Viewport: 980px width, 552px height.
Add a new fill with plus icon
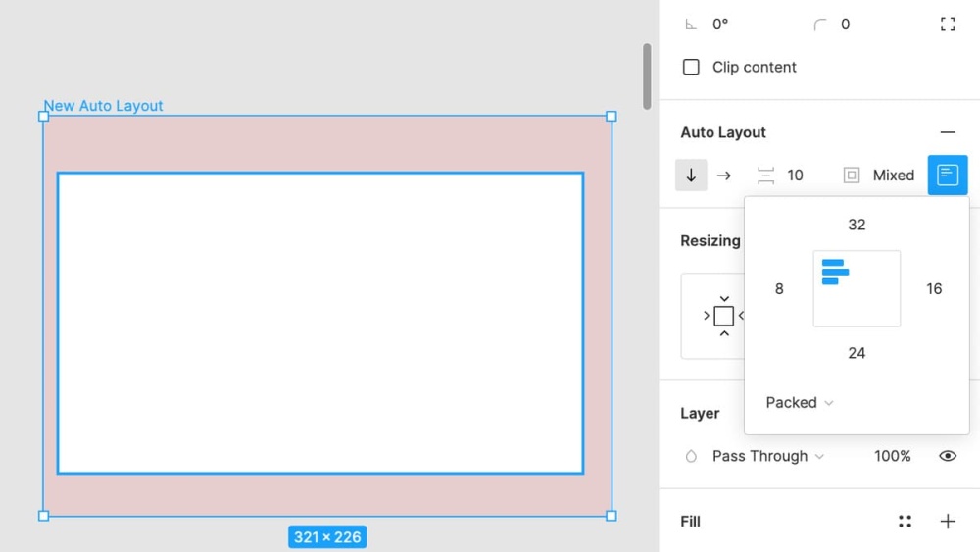click(x=947, y=522)
